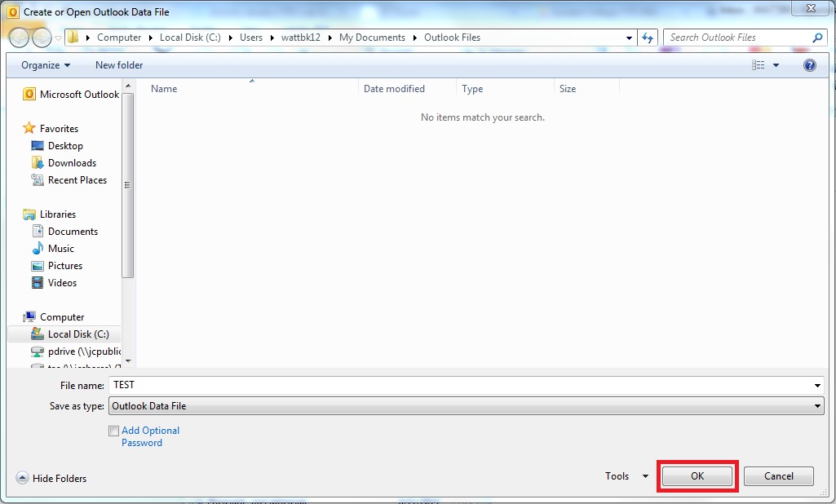The height and width of the screenshot is (504, 836).
Task: Click the Cancel button
Action: click(x=778, y=475)
